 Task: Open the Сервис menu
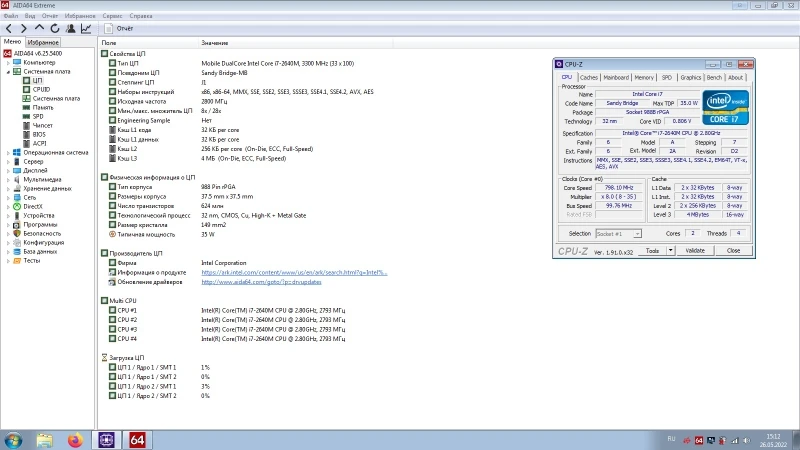tap(112, 16)
